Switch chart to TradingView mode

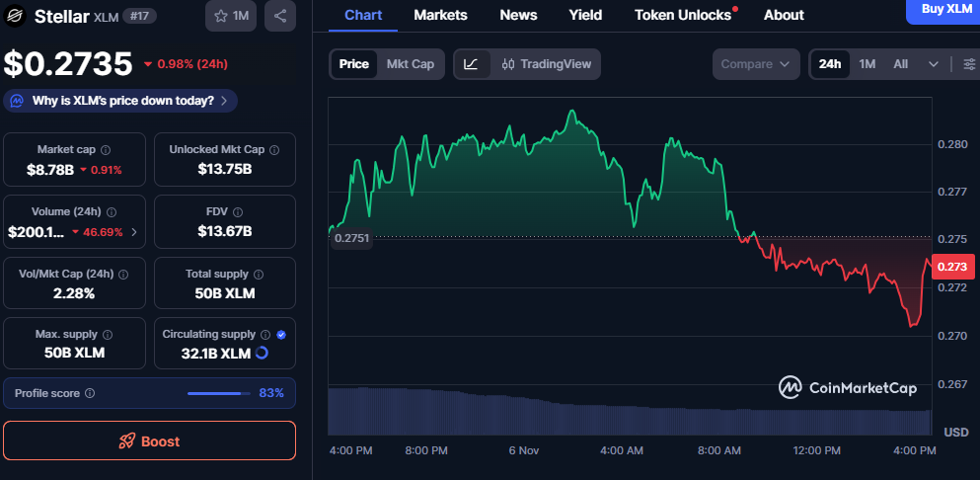click(546, 64)
